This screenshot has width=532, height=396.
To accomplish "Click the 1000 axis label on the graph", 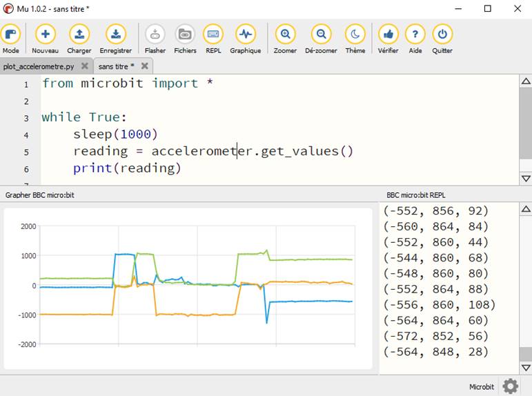I will [x=28, y=256].
